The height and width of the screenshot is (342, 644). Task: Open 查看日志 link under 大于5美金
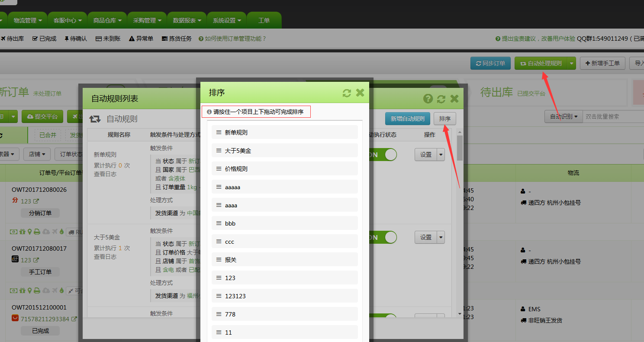click(105, 257)
